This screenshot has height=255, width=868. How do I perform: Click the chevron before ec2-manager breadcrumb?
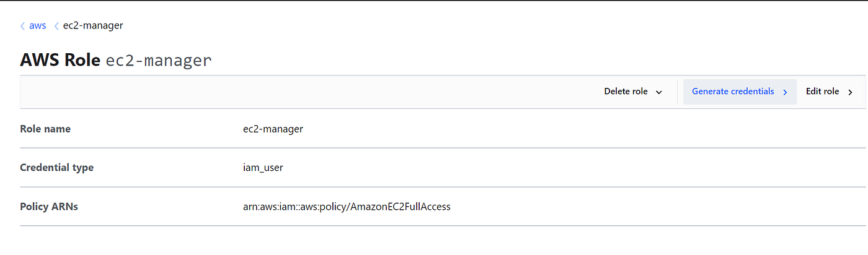click(x=57, y=26)
